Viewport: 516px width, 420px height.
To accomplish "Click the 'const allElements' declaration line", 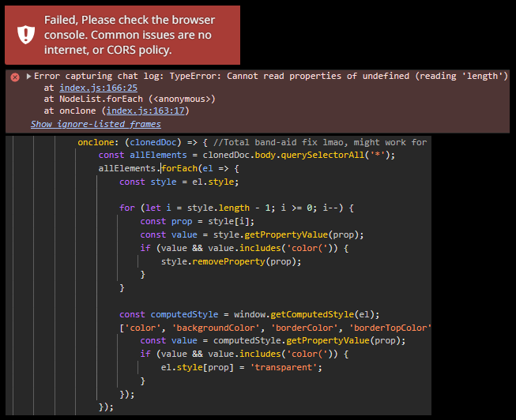I will coord(247,155).
